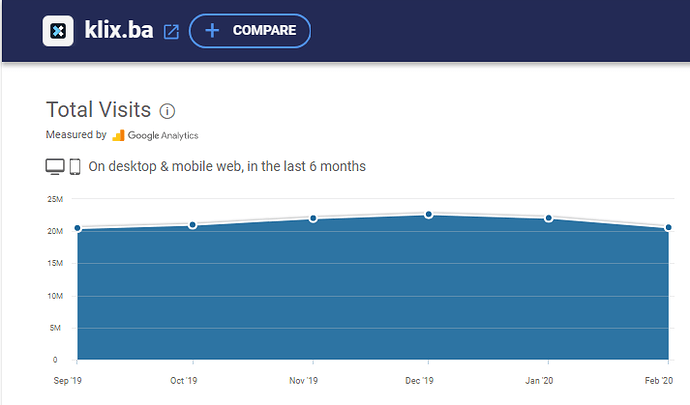Image resolution: width=690 pixels, height=405 pixels.
Task: Select the desktop monitor icon
Action: tap(55, 166)
